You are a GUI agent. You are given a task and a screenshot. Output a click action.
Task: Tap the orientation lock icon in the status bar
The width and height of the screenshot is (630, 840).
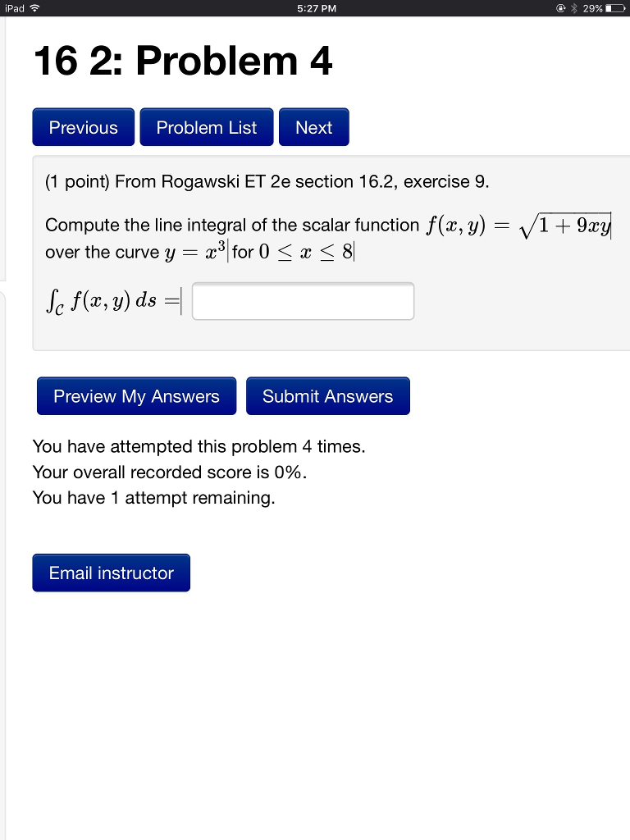pyautogui.click(x=561, y=8)
